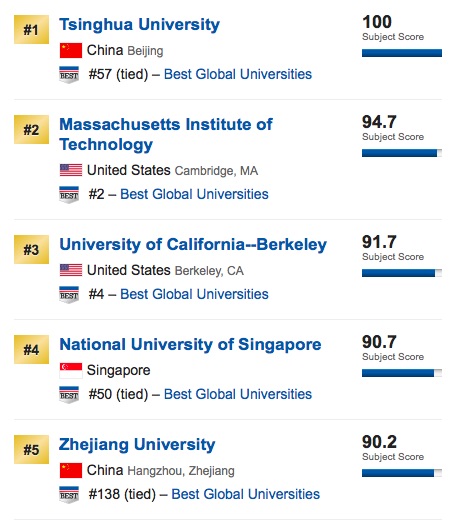The image size is (458, 525).
Task: Click the 94.7 subject score bar
Action: pos(402,153)
